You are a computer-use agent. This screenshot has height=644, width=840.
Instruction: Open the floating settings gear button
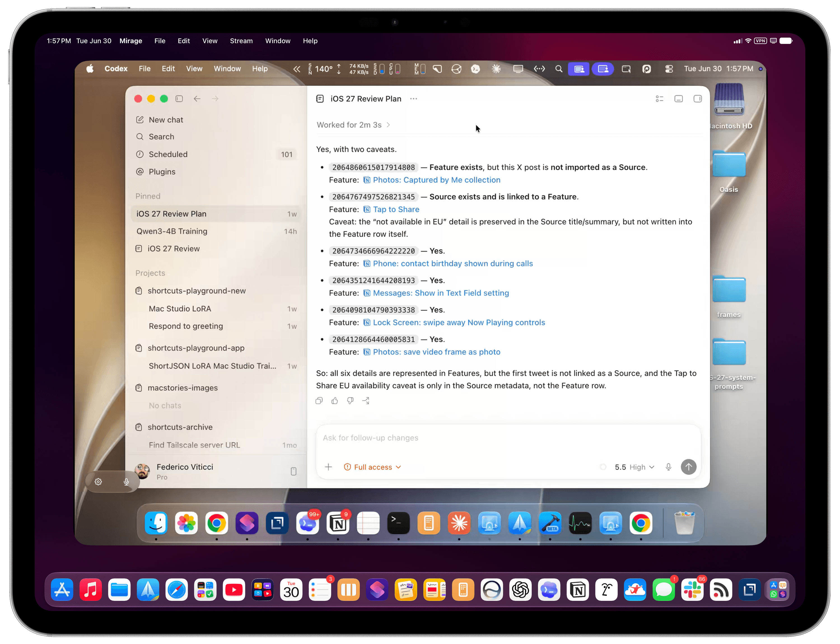98,482
